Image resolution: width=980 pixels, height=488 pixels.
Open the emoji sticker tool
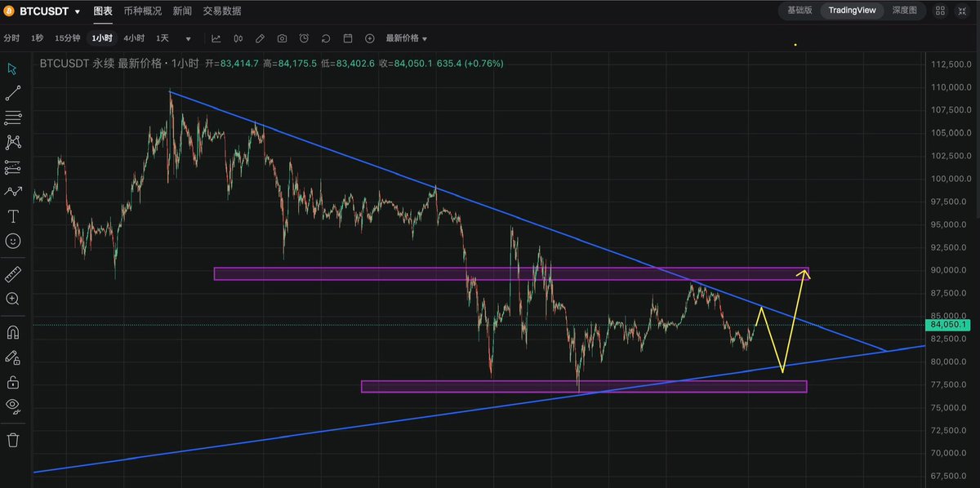click(x=12, y=241)
